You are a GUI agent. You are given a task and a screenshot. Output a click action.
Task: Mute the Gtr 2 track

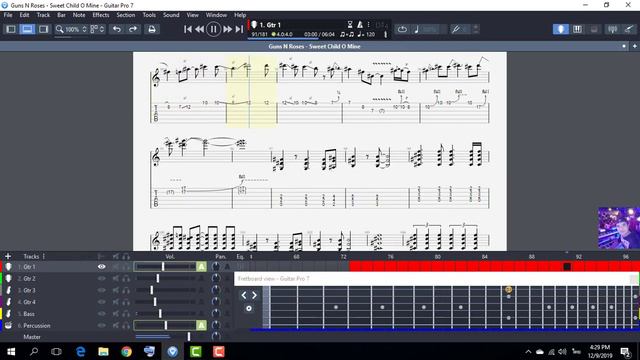click(116, 278)
